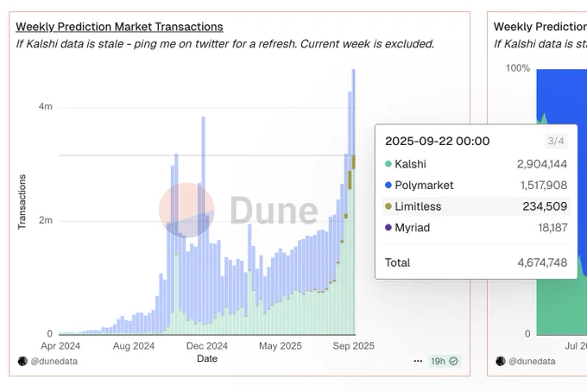Viewport: 587px width, 392px height.
Task: Click the Dec 2024 x-axis label
Action: [x=207, y=346]
